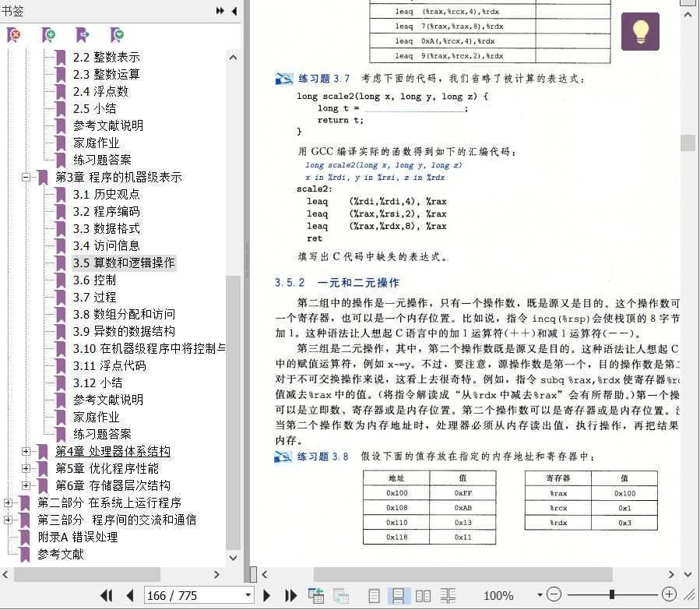Go to the first page
Screen dimensions: 700x610
tap(106, 595)
